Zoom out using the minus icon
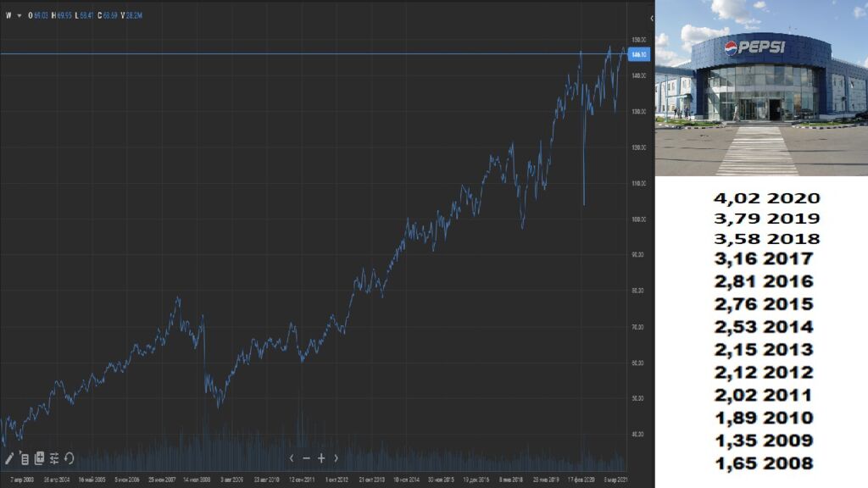Image resolution: width=868 pixels, height=488 pixels. pyautogui.click(x=306, y=458)
